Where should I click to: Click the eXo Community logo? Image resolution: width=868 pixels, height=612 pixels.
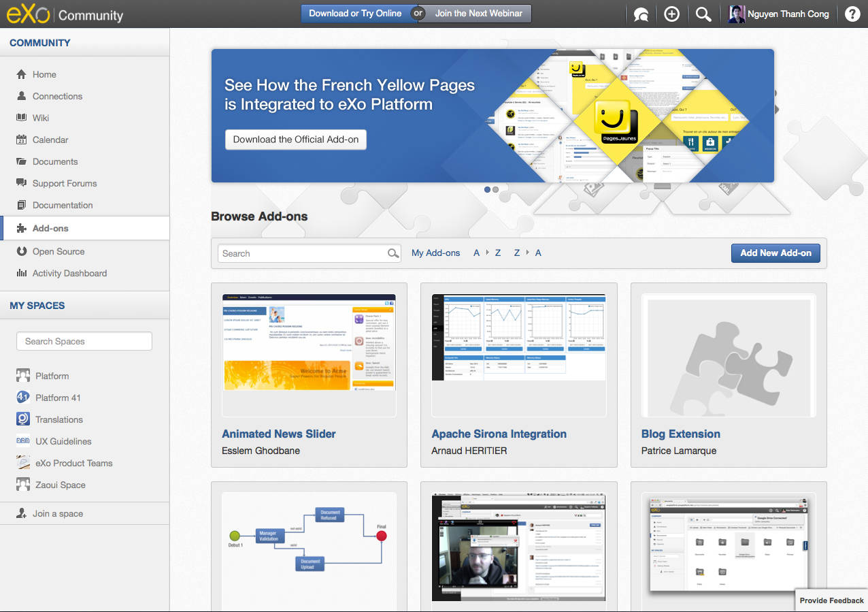(65, 14)
